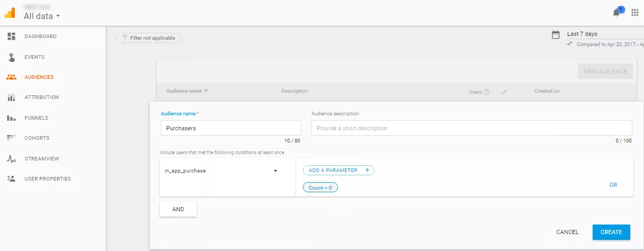Open the User Properties section
The width and height of the screenshot is (644, 251).
click(48, 179)
